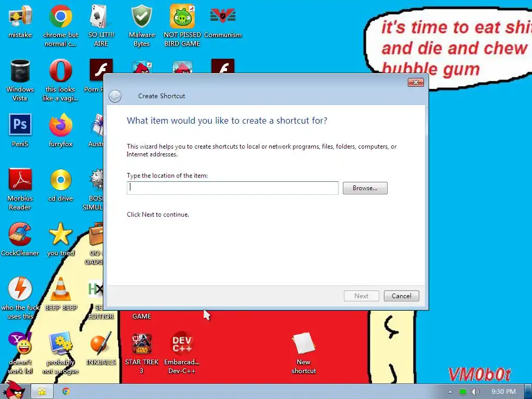Select the 'SO LIT!!! AIRE' solitaire icon

101,25
